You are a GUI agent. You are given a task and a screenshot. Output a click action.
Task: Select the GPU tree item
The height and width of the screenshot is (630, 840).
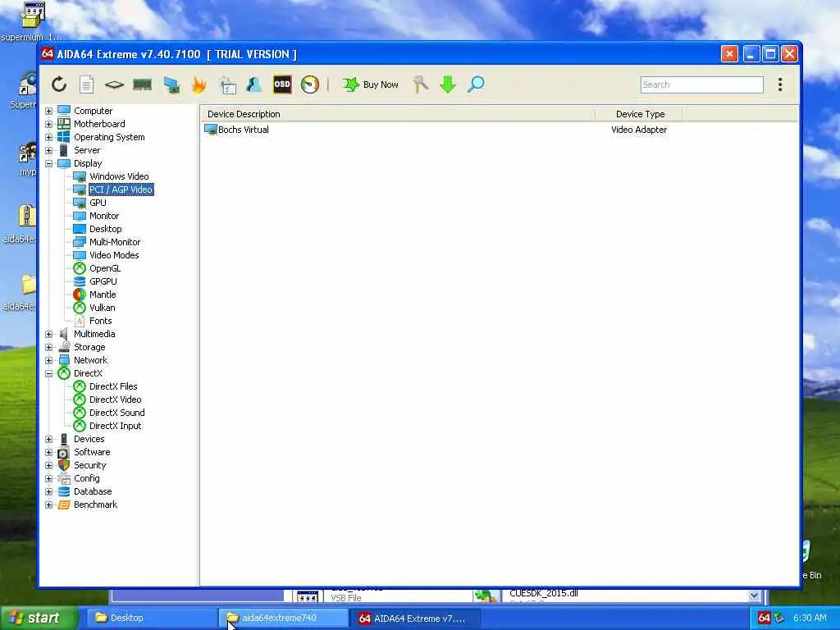pyautogui.click(x=98, y=203)
